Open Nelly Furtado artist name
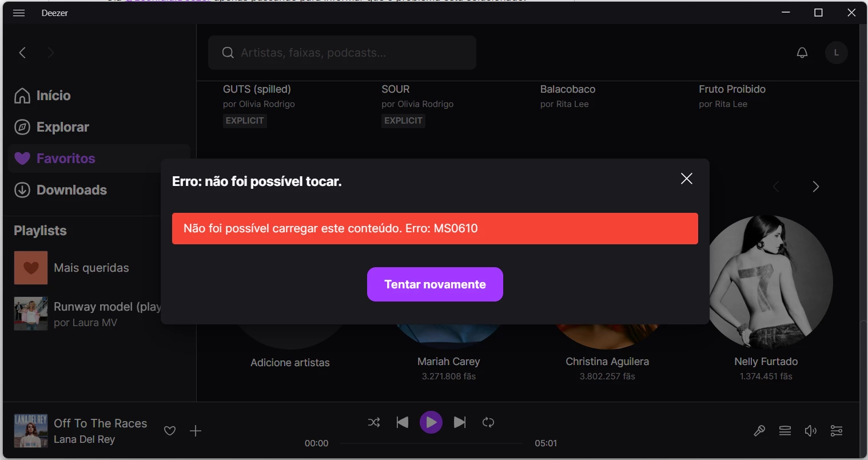This screenshot has width=868, height=460. (x=766, y=362)
